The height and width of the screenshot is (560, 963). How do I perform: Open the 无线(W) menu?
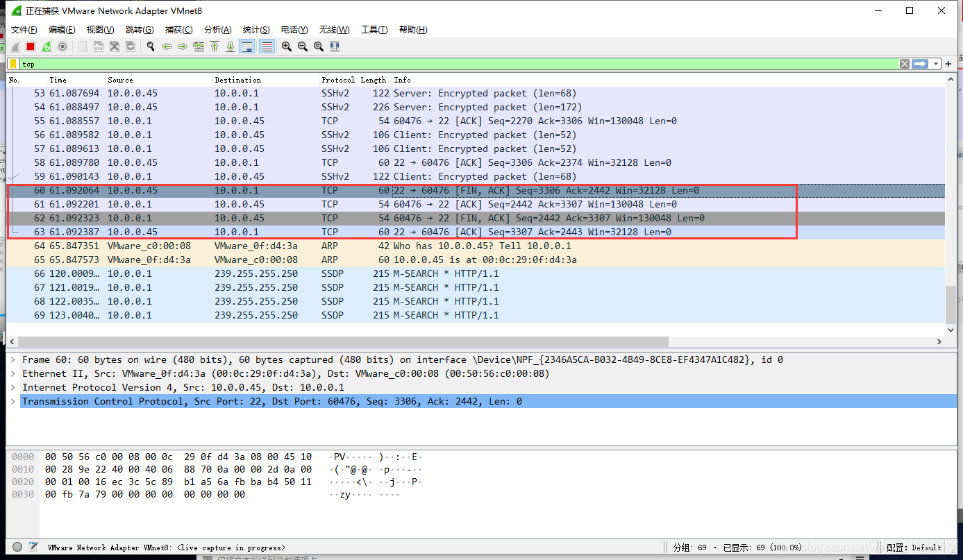pos(334,29)
